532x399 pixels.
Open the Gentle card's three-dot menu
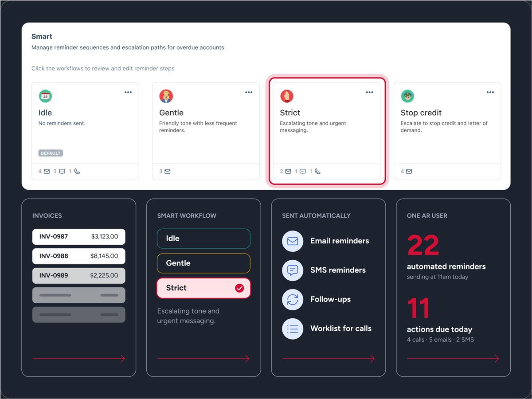(x=249, y=92)
